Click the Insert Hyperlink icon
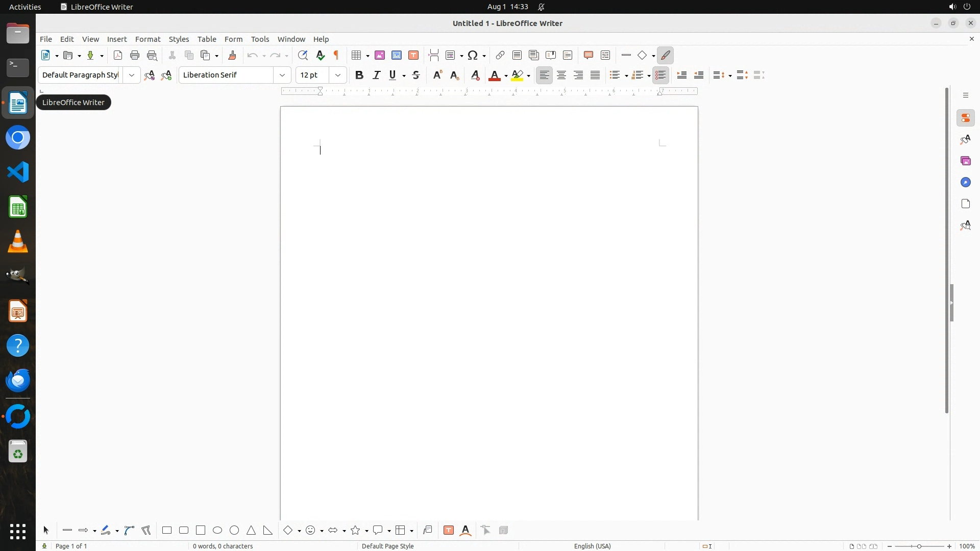Image resolution: width=980 pixels, height=551 pixels. tap(500, 55)
